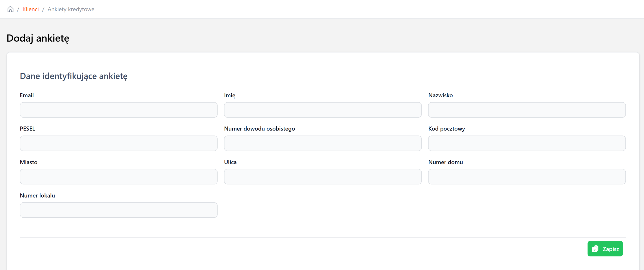Screen dimensions: 644x270
Task: Click the Kod pocztowy label
Action: click(446, 129)
